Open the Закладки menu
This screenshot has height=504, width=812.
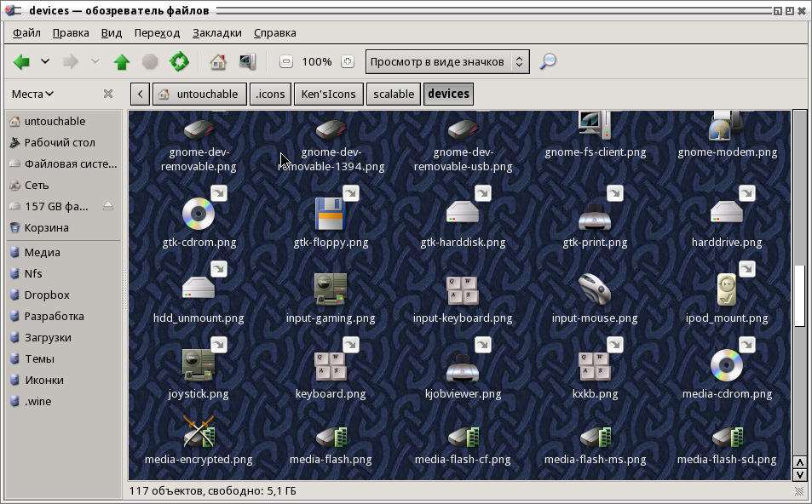217,33
